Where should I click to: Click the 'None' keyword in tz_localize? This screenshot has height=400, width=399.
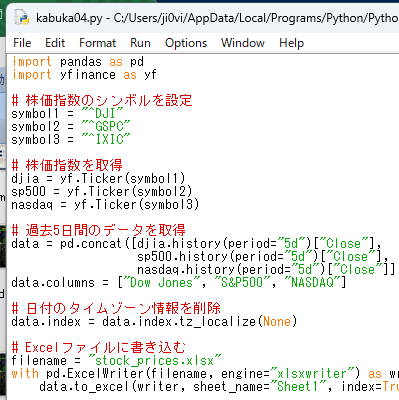coord(277,322)
